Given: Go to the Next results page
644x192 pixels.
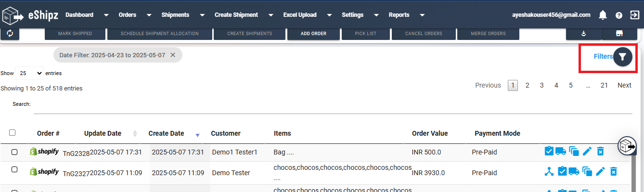Looking at the screenshot, I should pos(624,85).
